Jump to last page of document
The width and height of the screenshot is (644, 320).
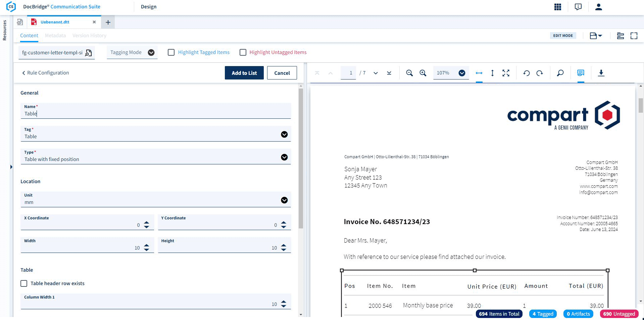(389, 73)
